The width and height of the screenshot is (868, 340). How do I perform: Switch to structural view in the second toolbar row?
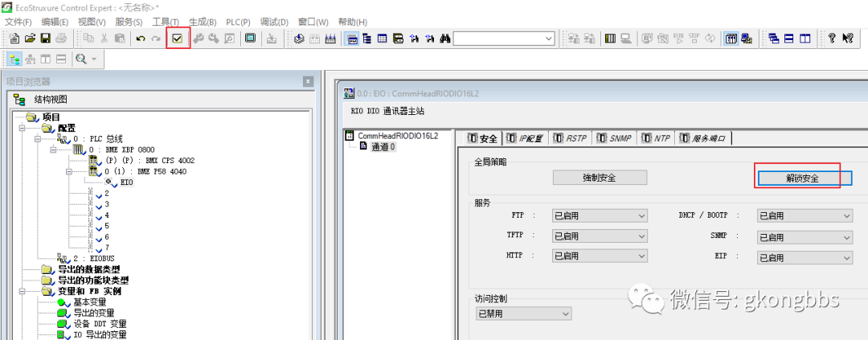click(15, 59)
